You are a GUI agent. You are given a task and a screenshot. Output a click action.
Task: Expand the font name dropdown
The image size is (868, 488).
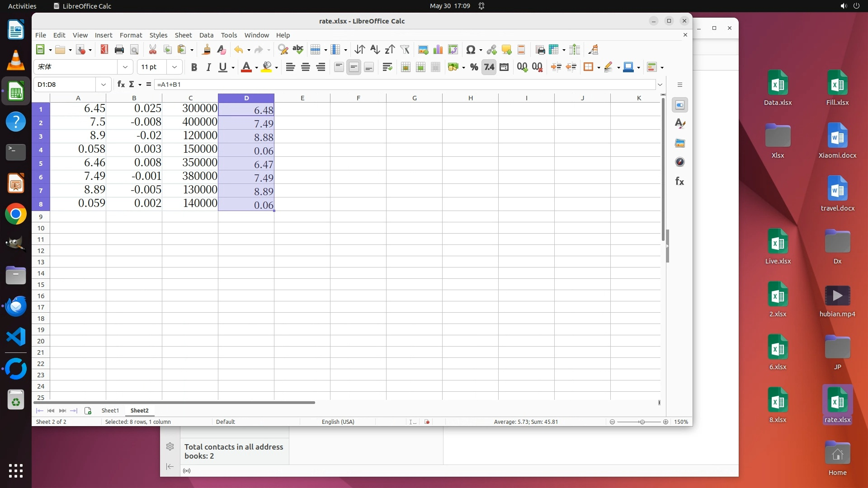point(125,67)
